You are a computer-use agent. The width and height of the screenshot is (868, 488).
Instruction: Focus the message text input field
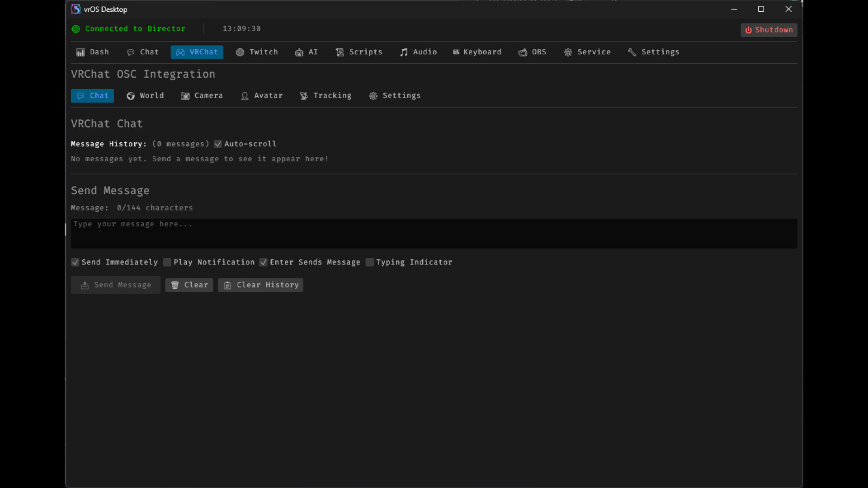point(434,234)
